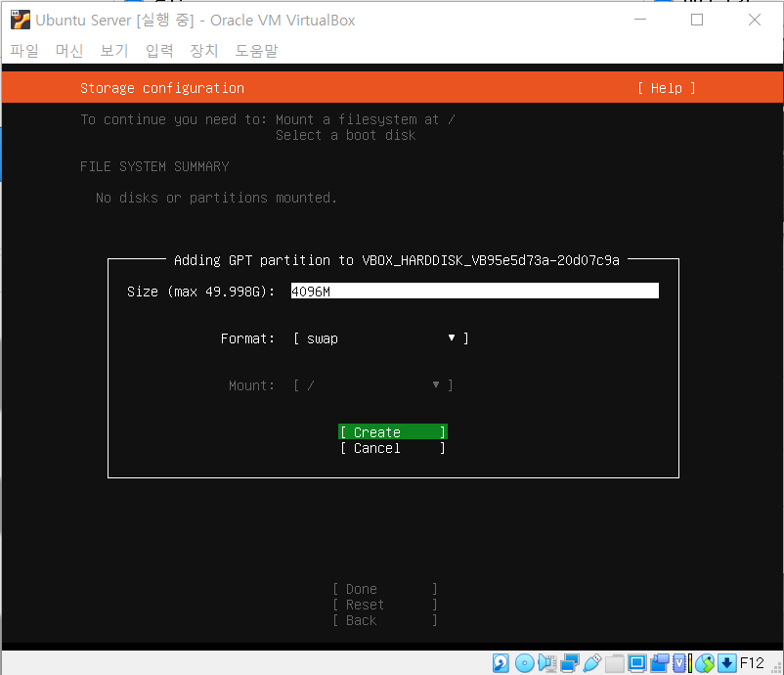Click the Storage configuration heading
Image resolution: width=784 pixels, height=675 pixels.
pos(162,89)
